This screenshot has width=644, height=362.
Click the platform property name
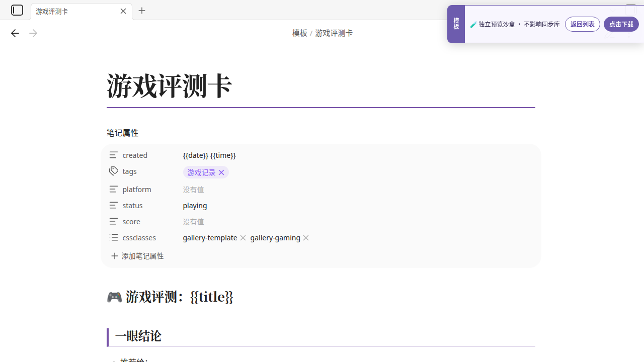tap(137, 190)
